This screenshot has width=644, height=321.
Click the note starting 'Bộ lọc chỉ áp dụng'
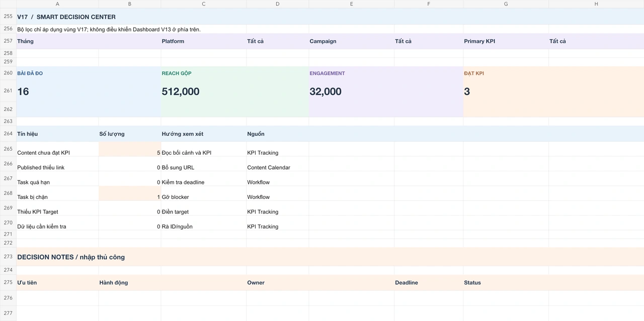tap(109, 30)
